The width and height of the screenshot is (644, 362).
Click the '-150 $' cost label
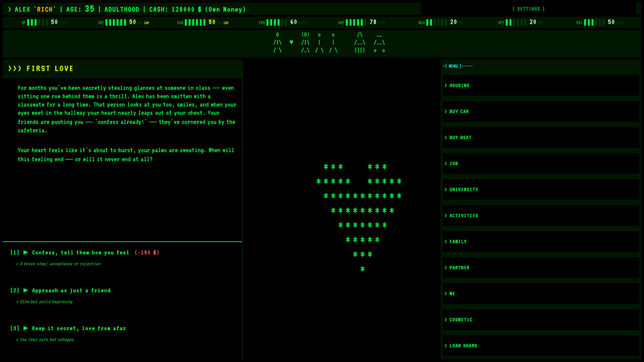click(147, 252)
